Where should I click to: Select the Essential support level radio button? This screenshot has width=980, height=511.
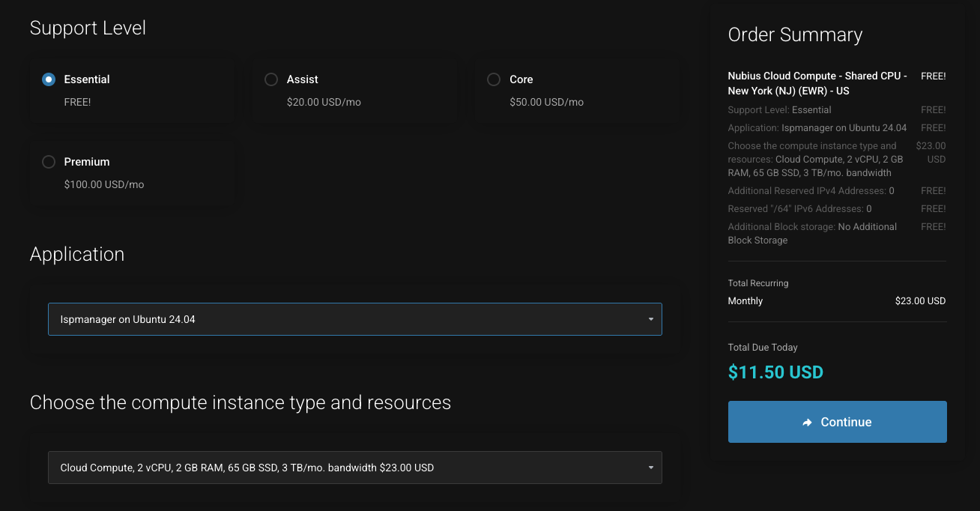49,79
